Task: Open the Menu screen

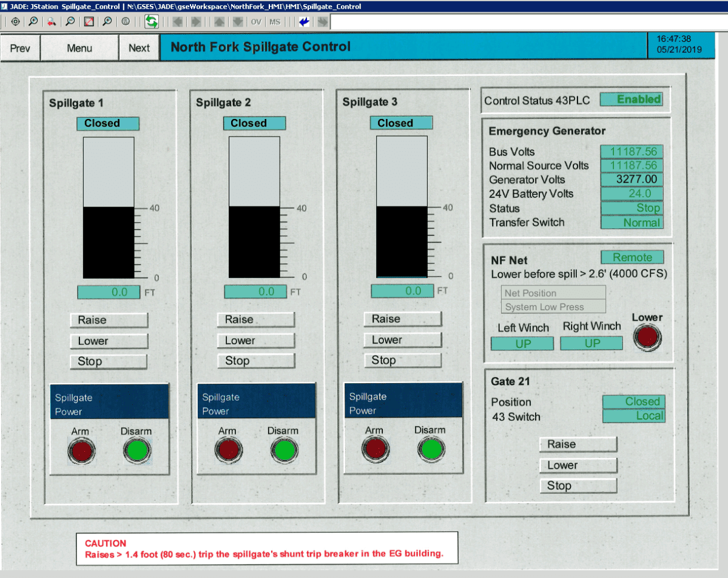Action: pyautogui.click(x=79, y=48)
